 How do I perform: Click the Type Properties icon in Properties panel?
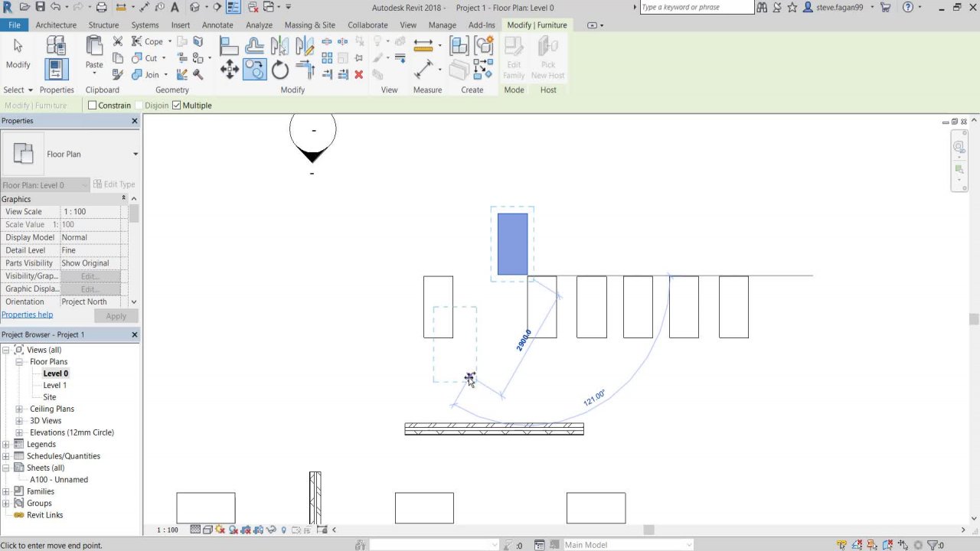coord(56,45)
